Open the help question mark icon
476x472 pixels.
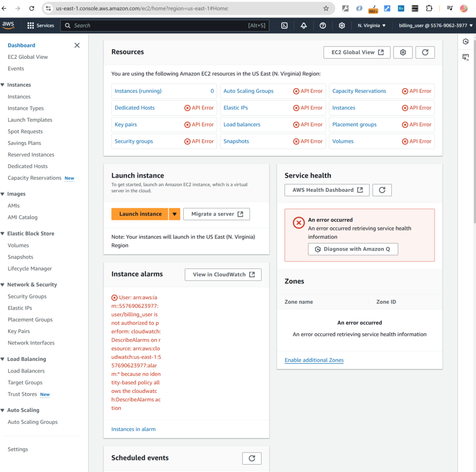tap(323, 26)
